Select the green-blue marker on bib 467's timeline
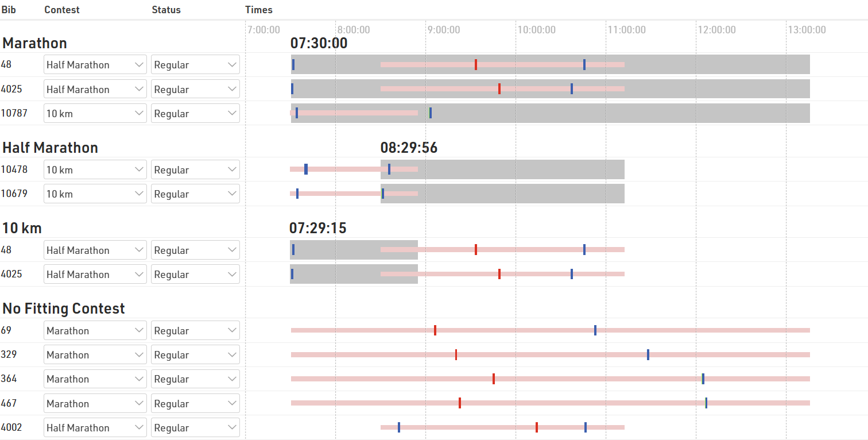This screenshot has width=868, height=440. pos(706,403)
